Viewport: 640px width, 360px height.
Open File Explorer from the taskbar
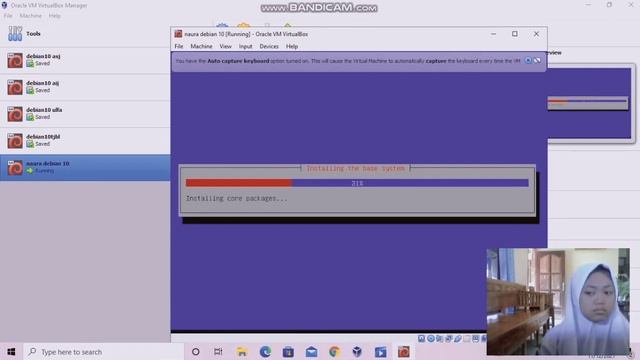[x=242, y=352]
